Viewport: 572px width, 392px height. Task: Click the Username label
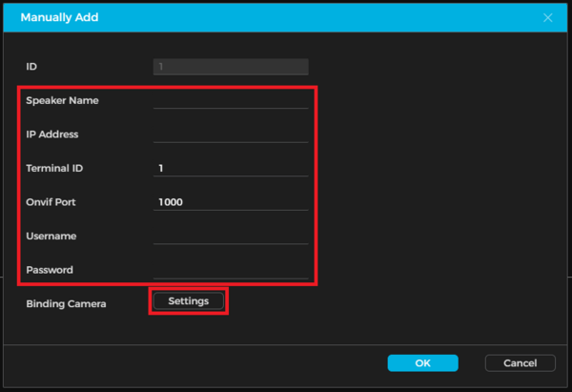coord(51,236)
